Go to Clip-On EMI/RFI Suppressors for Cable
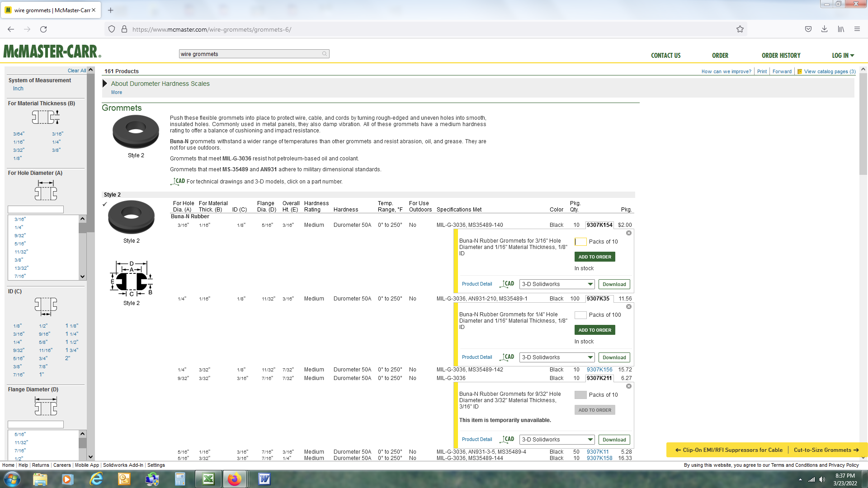Screen dimensions: 868x488 (x=729, y=450)
